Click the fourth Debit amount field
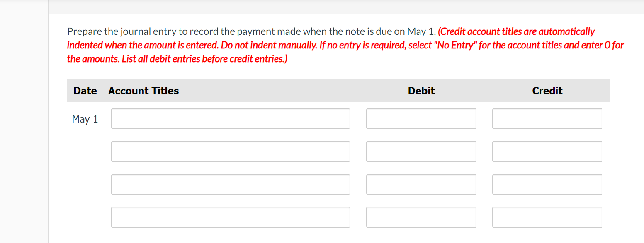 [420, 217]
